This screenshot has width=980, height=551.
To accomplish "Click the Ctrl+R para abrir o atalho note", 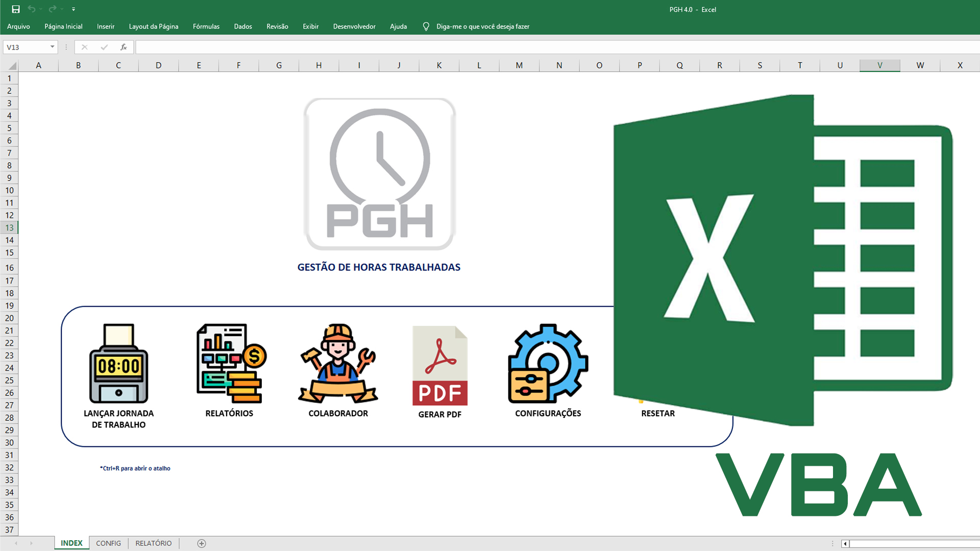I will click(135, 468).
